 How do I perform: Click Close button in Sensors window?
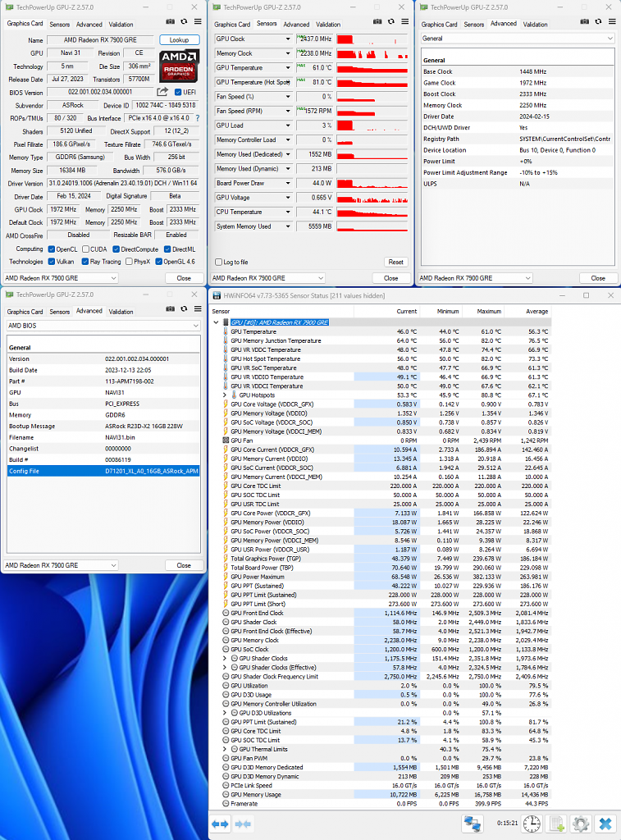tap(391, 278)
